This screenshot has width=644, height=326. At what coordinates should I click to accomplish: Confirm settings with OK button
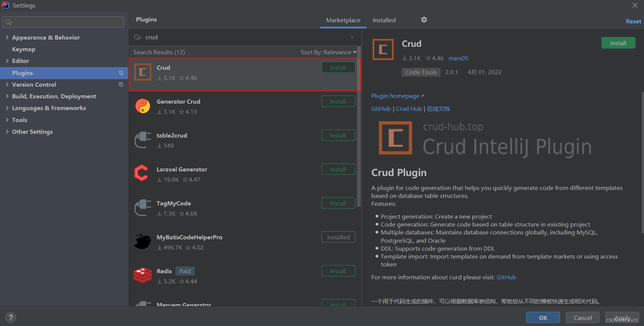point(543,318)
